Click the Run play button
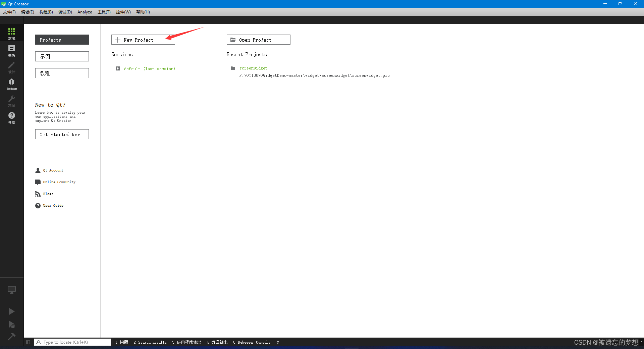Image resolution: width=644 pixels, height=349 pixels. coord(11,311)
